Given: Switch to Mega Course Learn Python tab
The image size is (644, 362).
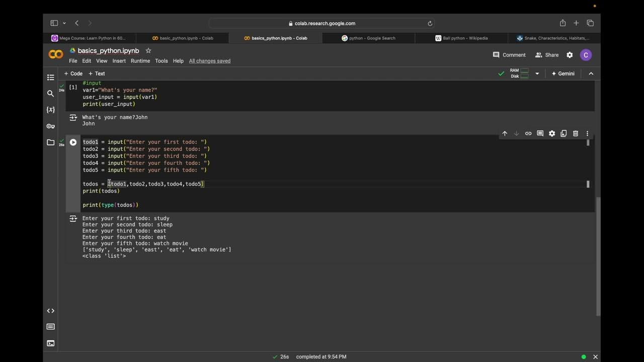Looking at the screenshot, I should [x=89, y=38].
